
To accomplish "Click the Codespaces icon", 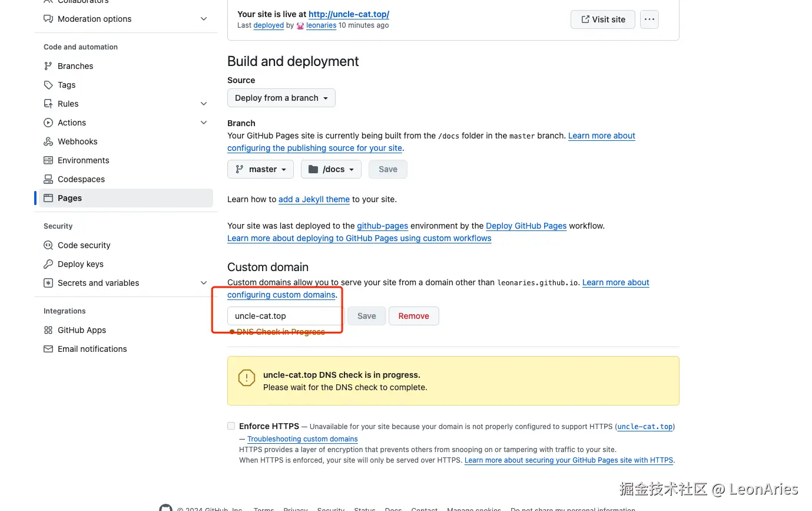I will pos(48,179).
